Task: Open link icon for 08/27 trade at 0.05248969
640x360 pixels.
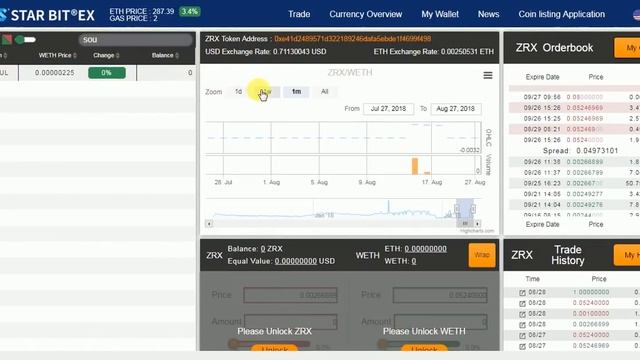Action: coord(522,346)
